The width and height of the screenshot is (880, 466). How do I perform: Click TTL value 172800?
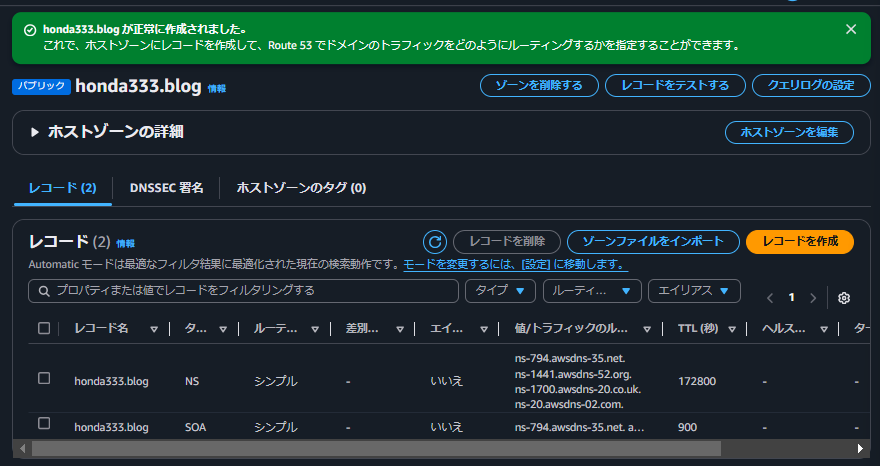pyautogui.click(x=697, y=382)
